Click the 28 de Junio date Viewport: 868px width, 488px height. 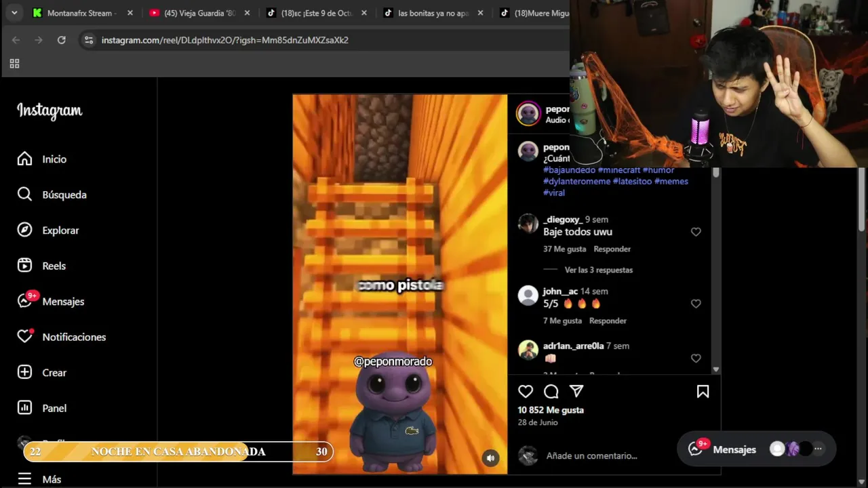click(538, 422)
